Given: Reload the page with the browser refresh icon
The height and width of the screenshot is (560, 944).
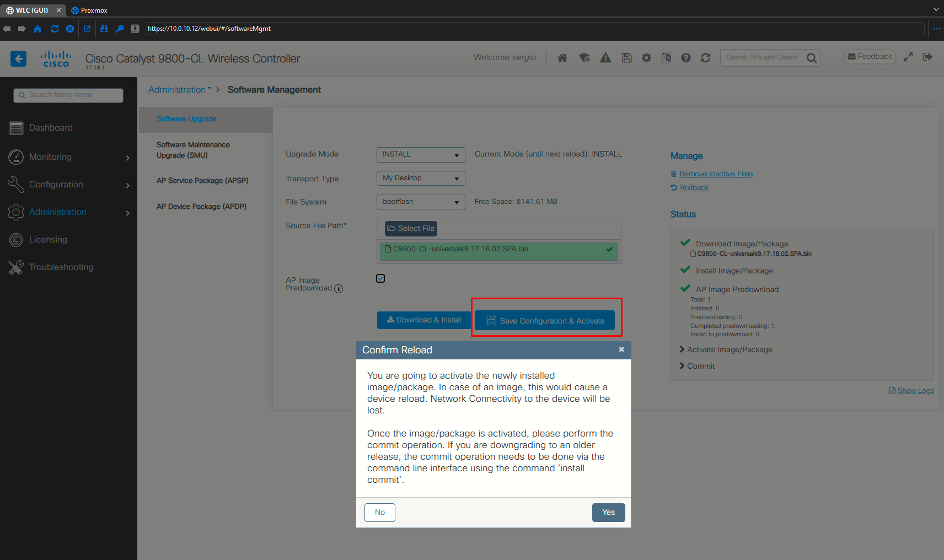Looking at the screenshot, I should [x=55, y=29].
